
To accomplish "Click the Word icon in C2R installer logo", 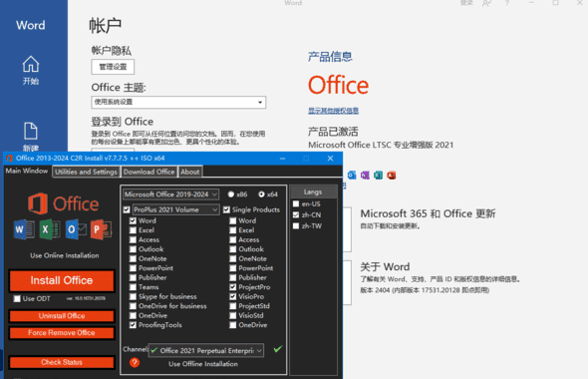I will 24,229.
